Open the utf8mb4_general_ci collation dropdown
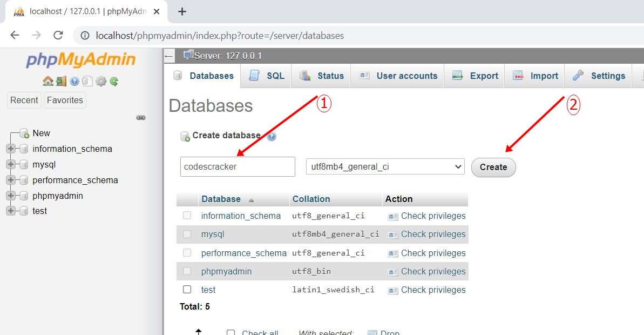The height and width of the screenshot is (335, 644). (385, 166)
